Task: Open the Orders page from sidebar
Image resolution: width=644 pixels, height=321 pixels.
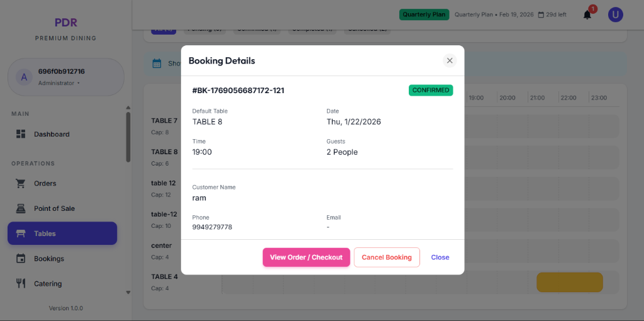Action: click(45, 184)
